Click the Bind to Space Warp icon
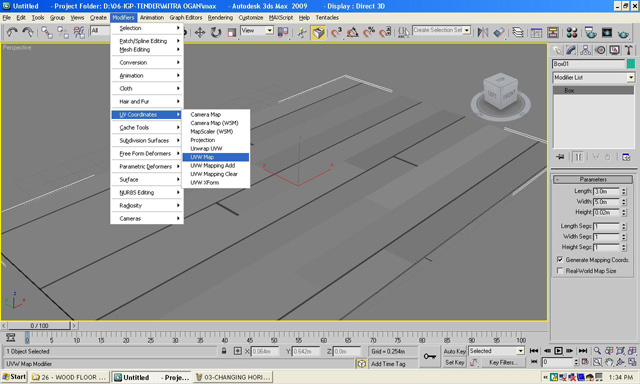This screenshot has width=640, height=384. click(78, 32)
